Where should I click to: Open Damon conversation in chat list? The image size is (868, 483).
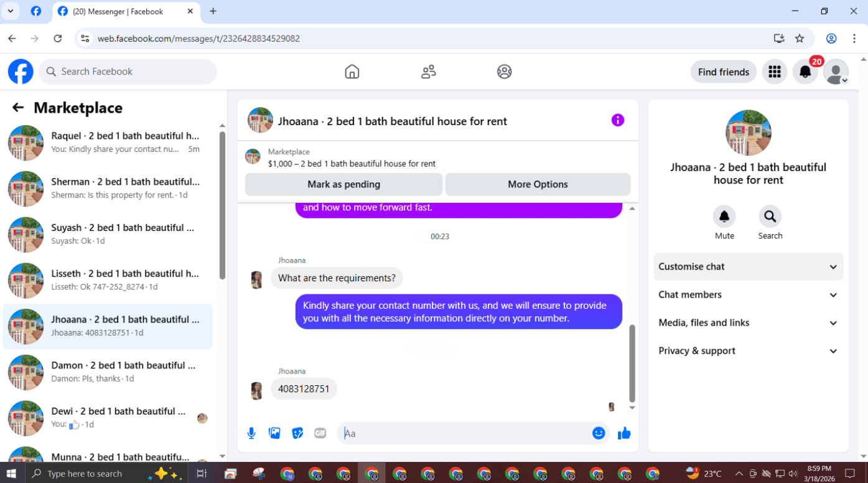coord(108,372)
